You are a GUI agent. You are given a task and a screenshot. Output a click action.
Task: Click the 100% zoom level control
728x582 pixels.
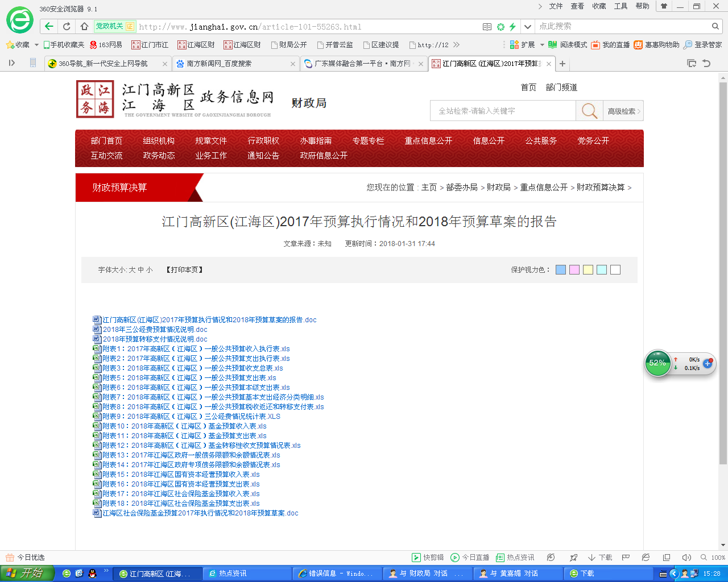point(713,558)
